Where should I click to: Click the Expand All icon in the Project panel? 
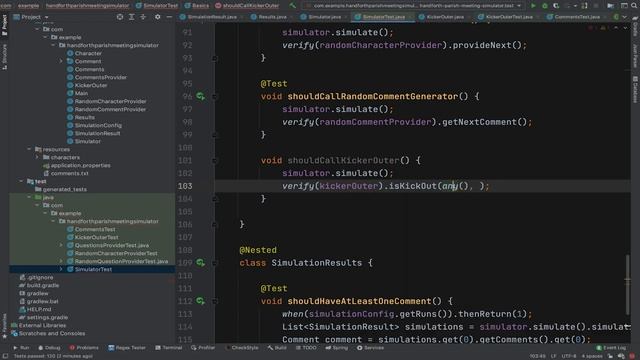131,17
